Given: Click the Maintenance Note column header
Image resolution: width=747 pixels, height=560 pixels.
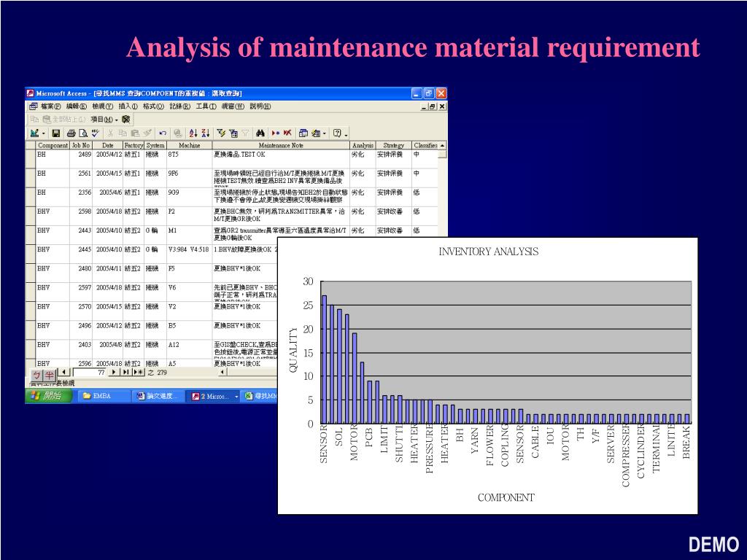Looking at the screenshot, I should click(x=281, y=145).
